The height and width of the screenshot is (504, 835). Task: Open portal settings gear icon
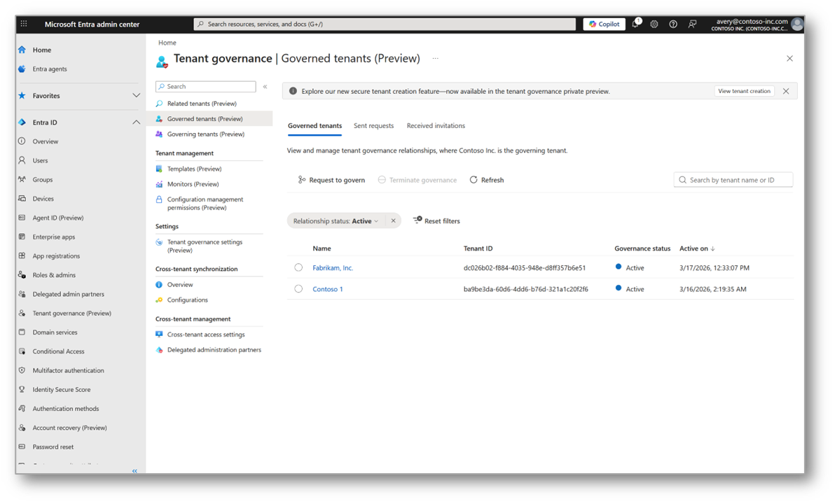click(654, 24)
